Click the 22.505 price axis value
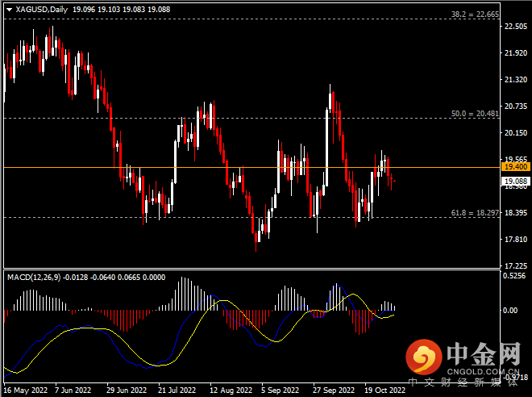This screenshot has width=532, height=397. point(516,27)
